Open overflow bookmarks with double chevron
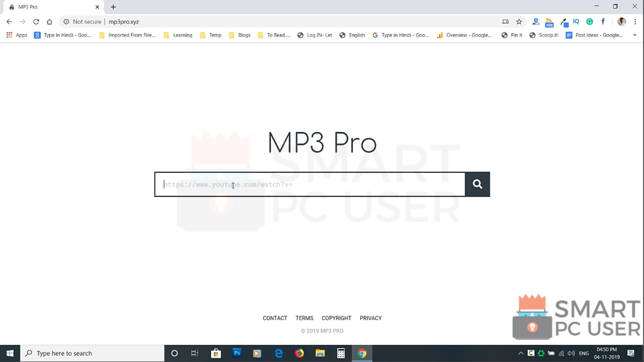The height and width of the screenshot is (362, 644). point(635,35)
